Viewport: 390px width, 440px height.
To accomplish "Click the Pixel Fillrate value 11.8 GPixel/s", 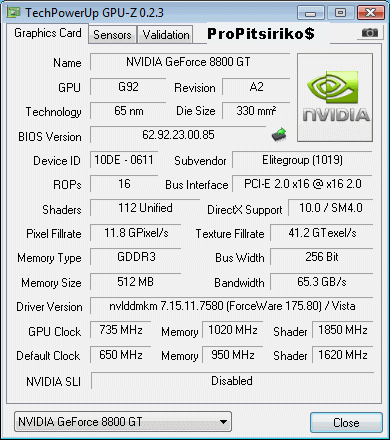I will tap(136, 233).
